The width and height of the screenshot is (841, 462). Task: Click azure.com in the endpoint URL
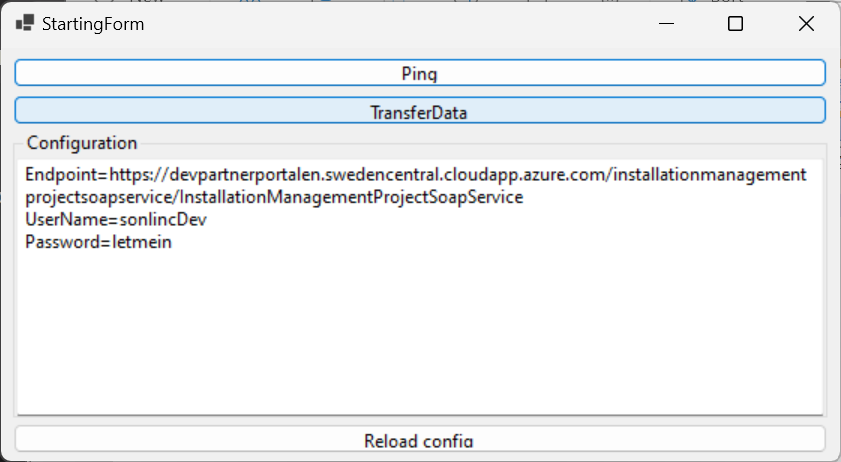click(x=565, y=175)
